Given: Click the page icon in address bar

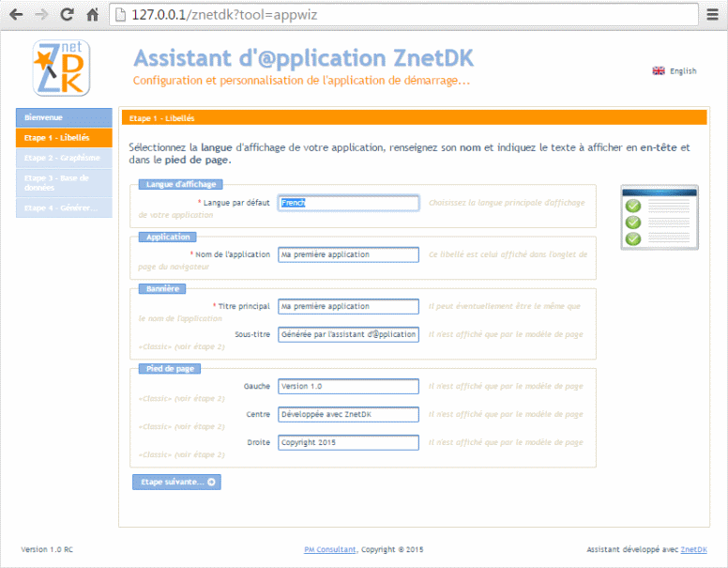Looking at the screenshot, I should click(120, 15).
